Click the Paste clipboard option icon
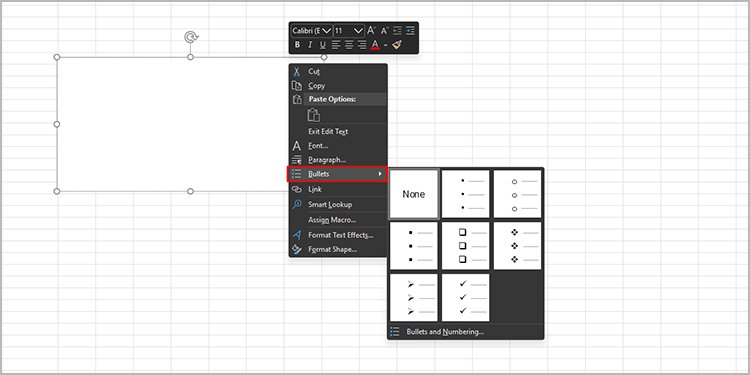The image size is (750, 375). pos(314,115)
